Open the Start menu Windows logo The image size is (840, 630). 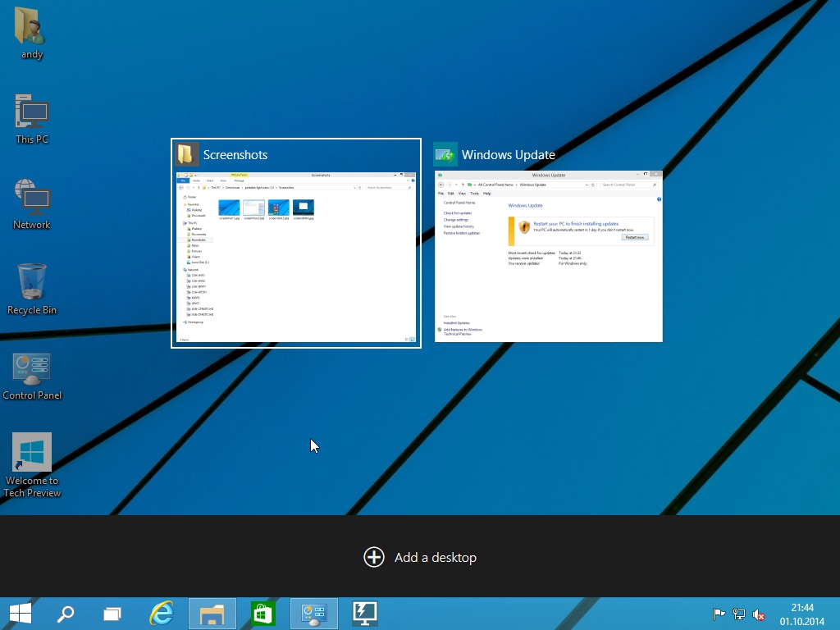[x=21, y=614]
